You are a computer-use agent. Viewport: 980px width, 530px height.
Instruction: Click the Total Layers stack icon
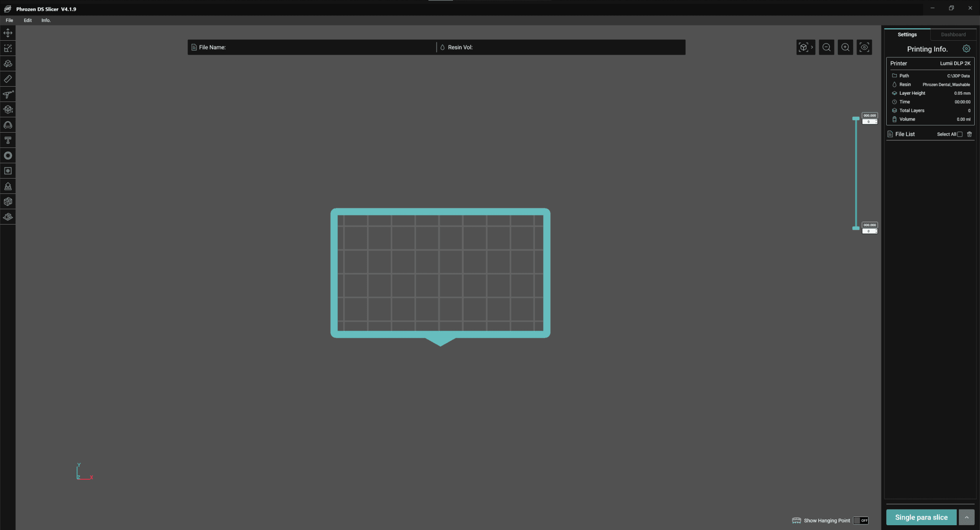(894, 111)
